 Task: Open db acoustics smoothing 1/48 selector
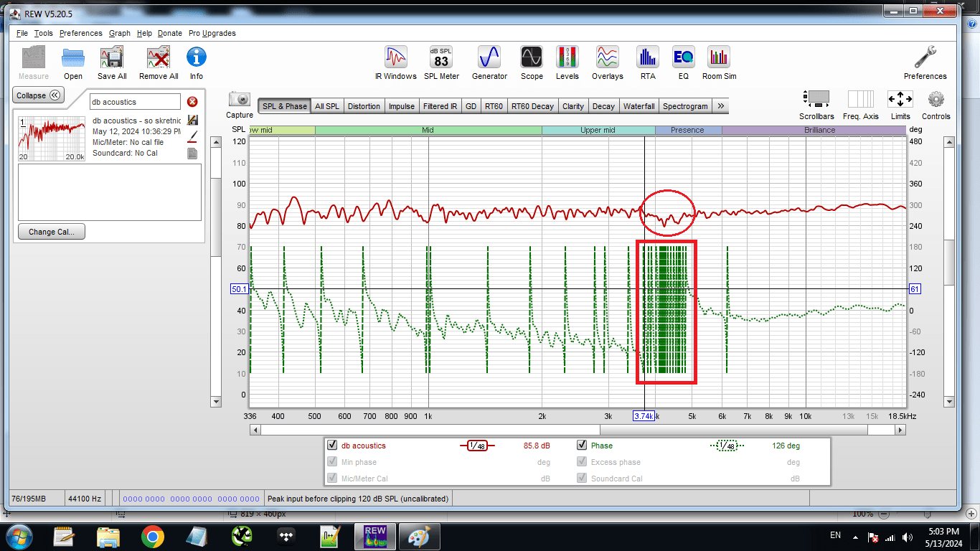point(476,446)
